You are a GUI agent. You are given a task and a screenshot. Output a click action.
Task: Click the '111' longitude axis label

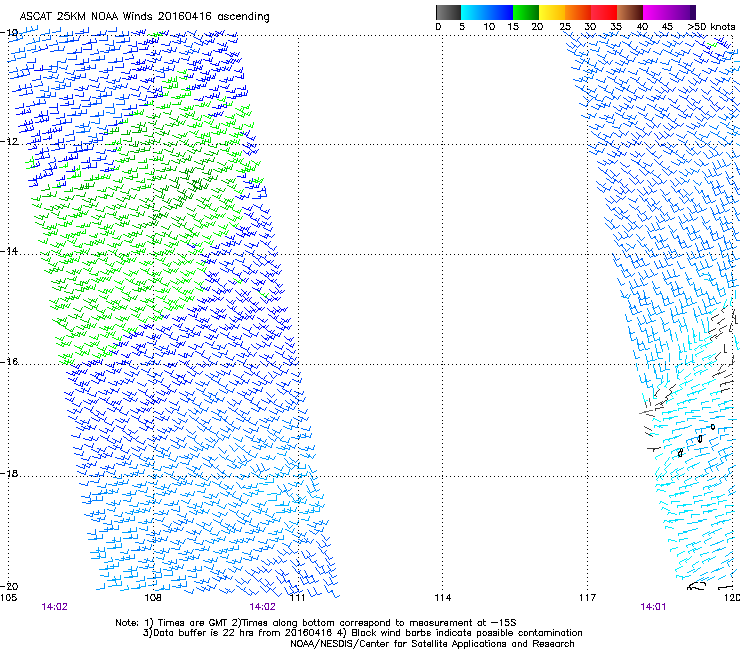[297, 598]
